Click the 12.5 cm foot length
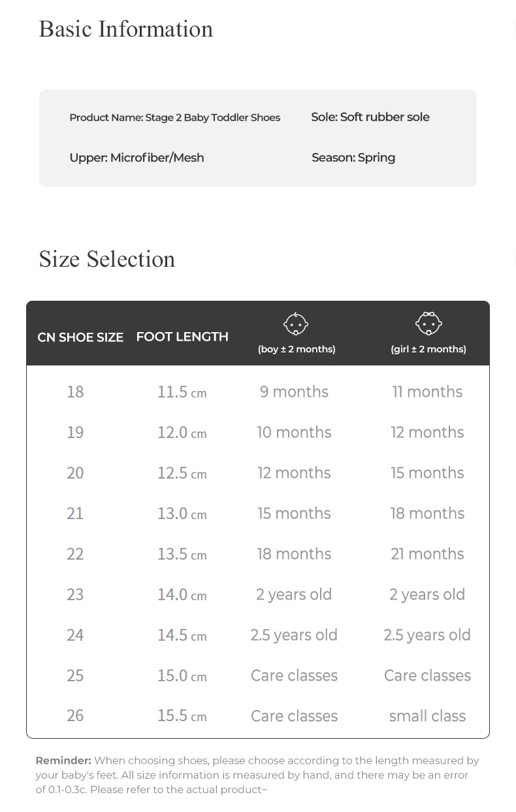516x812 pixels. tap(182, 473)
